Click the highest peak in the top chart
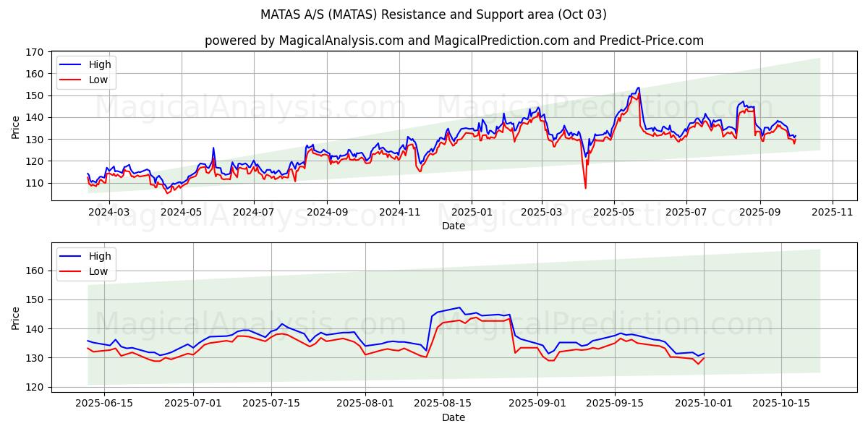 [638, 88]
